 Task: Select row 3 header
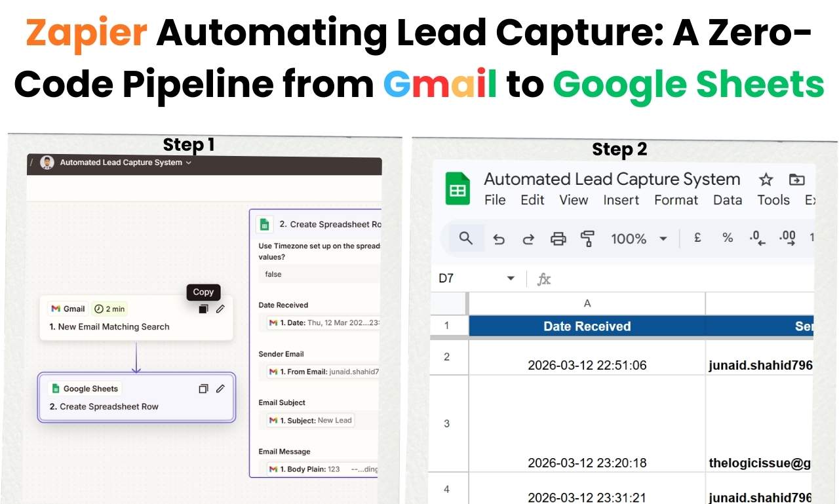(x=449, y=423)
